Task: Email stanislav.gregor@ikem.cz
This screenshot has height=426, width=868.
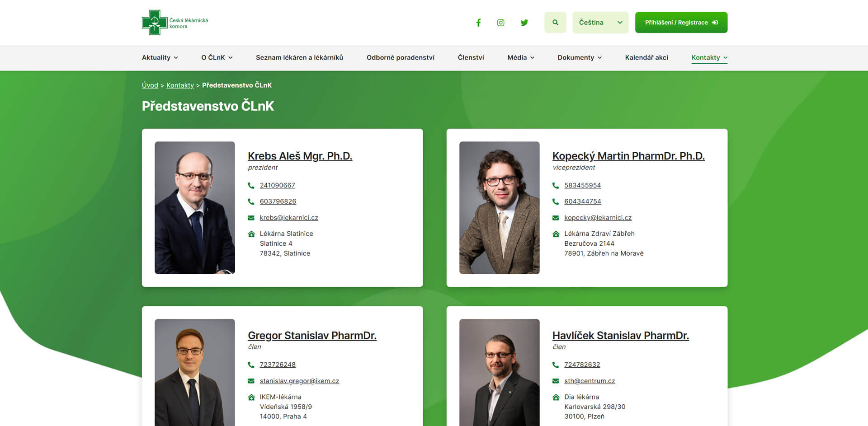Action: pos(299,381)
